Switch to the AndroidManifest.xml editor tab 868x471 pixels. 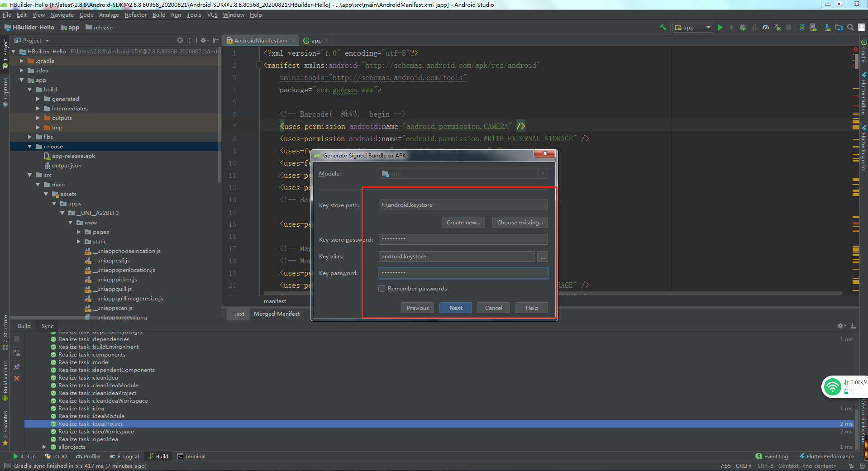pos(261,40)
